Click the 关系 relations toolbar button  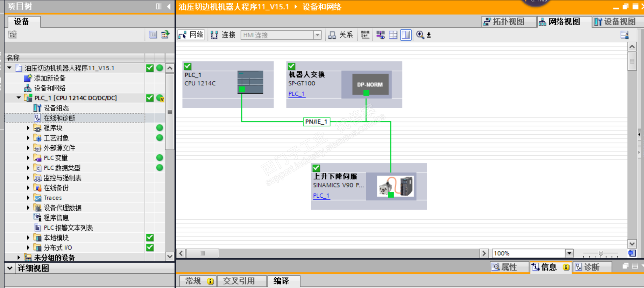pyautogui.click(x=340, y=35)
